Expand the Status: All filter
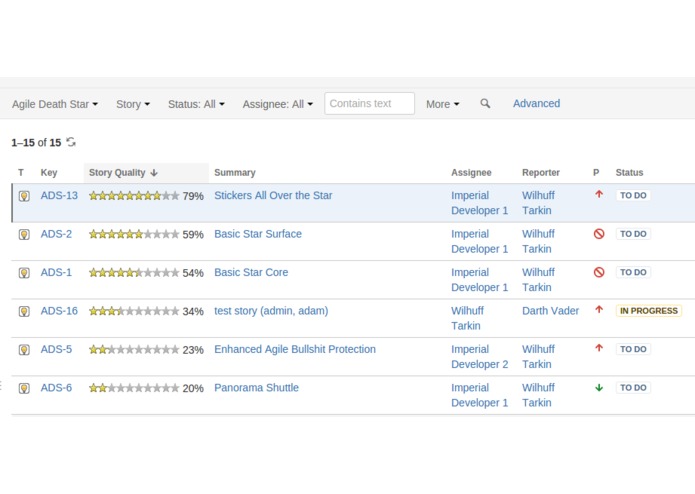This screenshot has height=494, width=695. tap(196, 104)
